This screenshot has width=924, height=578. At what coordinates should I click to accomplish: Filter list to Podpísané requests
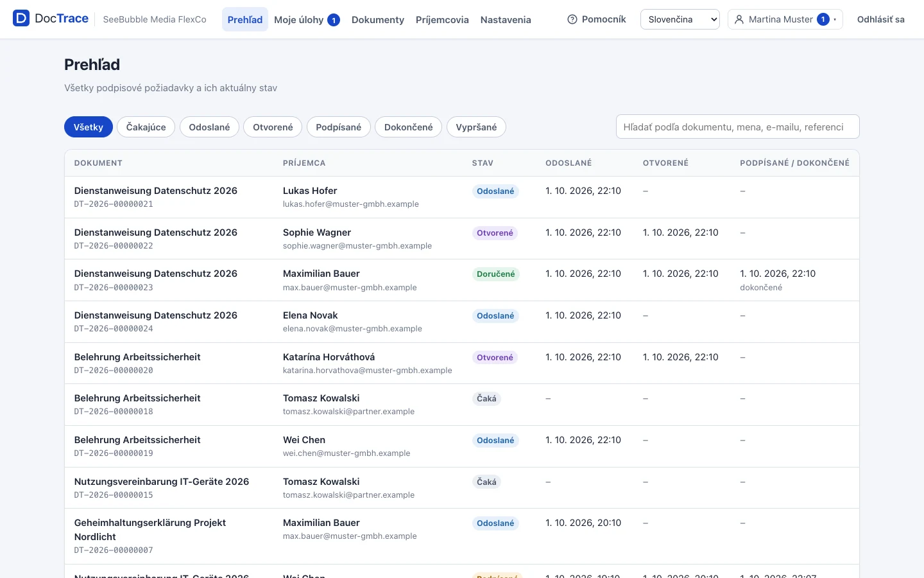click(339, 127)
